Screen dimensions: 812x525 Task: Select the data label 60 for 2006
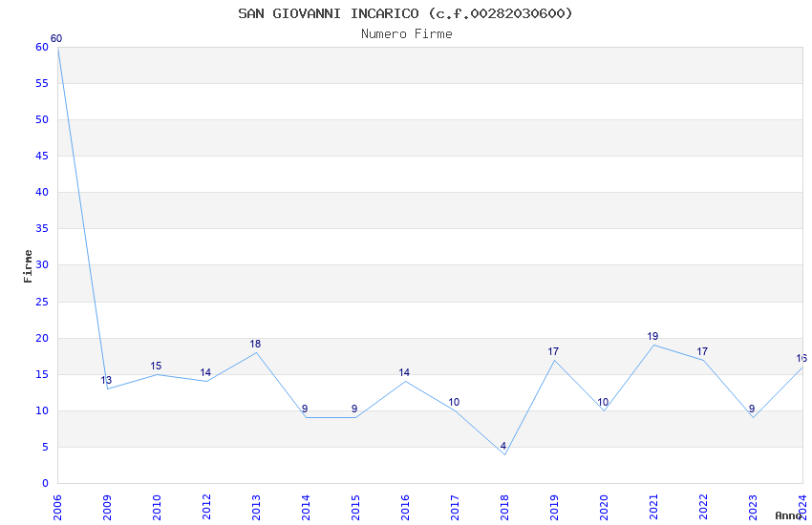click(56, 38)
